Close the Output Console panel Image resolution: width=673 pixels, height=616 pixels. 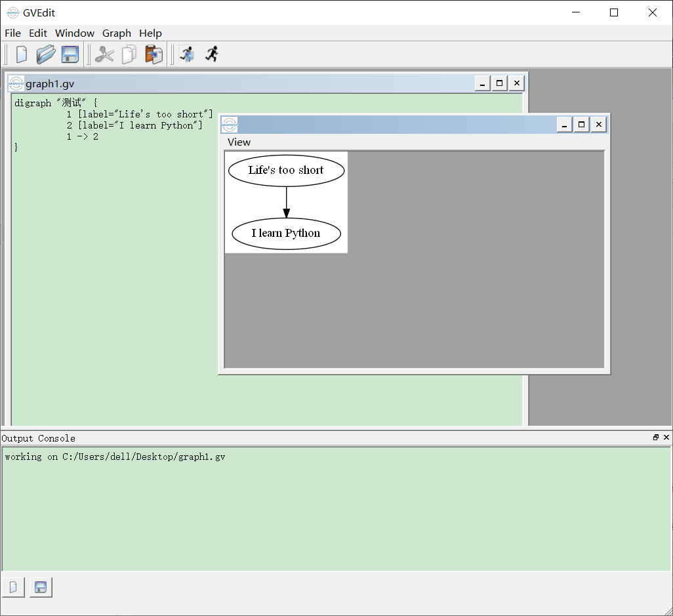[x=666, y=438]
